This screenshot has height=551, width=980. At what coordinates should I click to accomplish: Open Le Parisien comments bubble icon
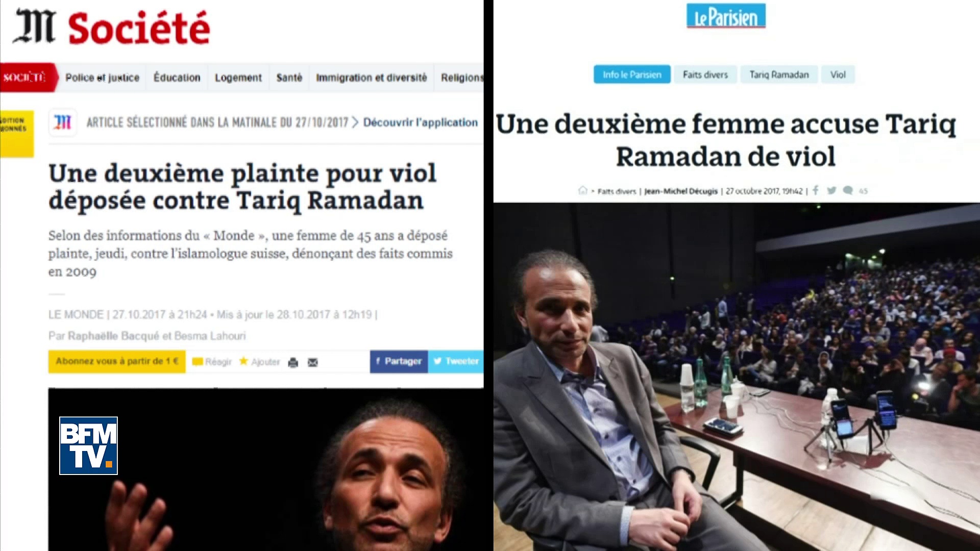[848, 190]
